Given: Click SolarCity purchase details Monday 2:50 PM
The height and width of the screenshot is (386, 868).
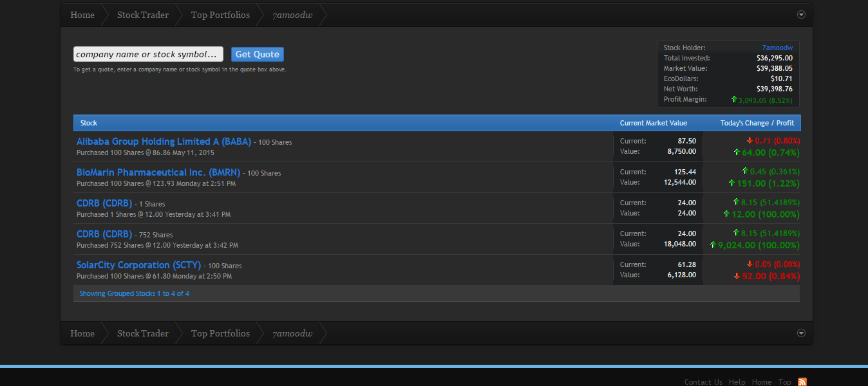Looking at the screenshot, I should 154,276.
